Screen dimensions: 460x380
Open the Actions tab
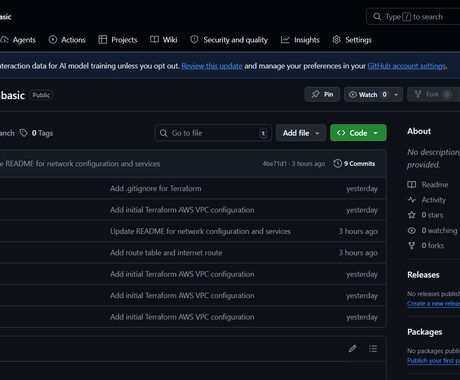click(67, 40)
